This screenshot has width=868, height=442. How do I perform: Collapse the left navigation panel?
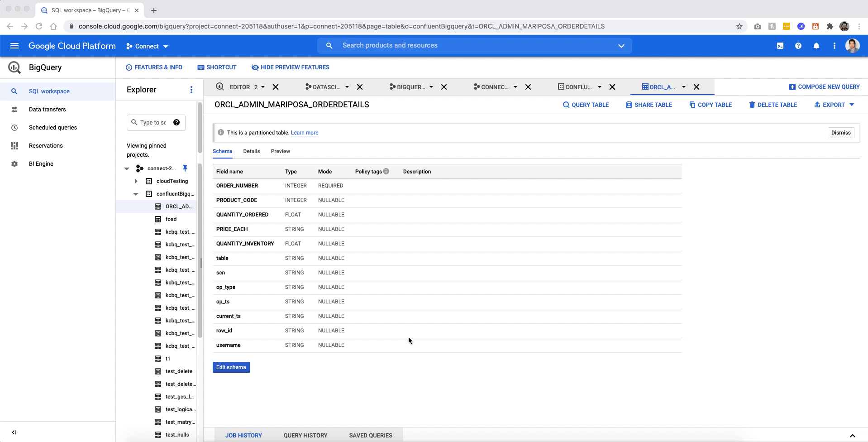point(14,432)
